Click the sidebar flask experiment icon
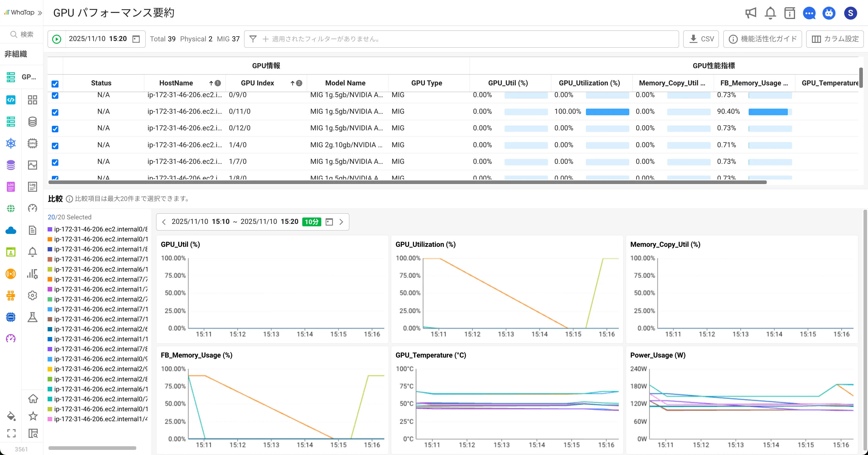The height and width of the screenshot is (455, 868). (x=32, y=317)
